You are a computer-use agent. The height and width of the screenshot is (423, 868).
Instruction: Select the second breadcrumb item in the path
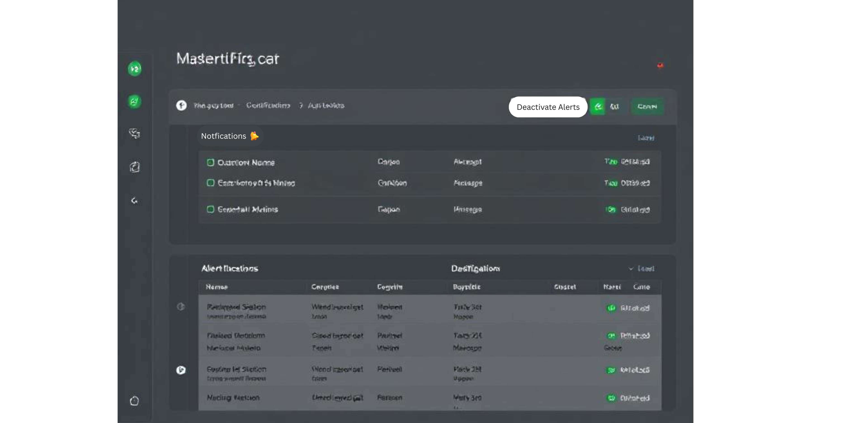coord(268,106)
